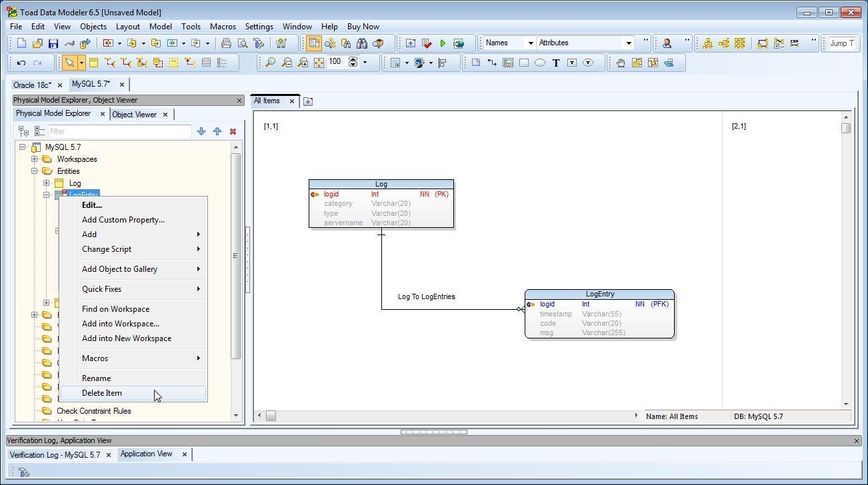Select the Image insertion tool

pyautogui.click(x=508, y=63)
